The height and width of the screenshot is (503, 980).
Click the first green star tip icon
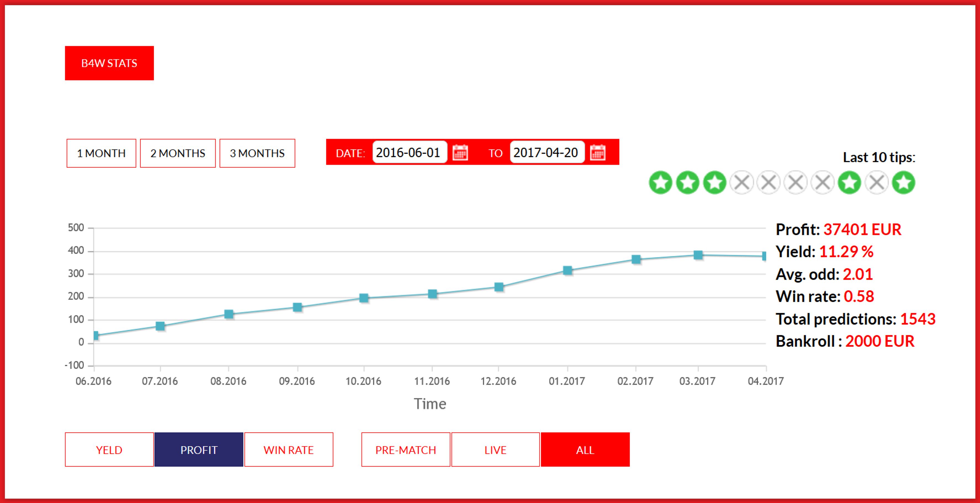pos(660,182)
